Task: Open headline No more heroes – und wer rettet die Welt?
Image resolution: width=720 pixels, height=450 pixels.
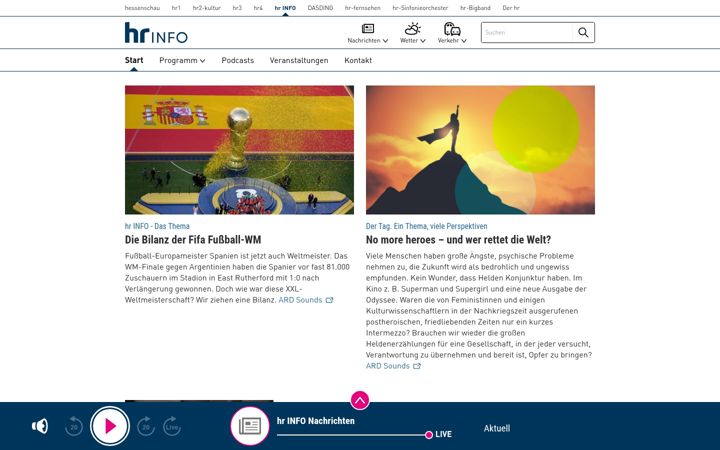Action: (x=458, y=240)
